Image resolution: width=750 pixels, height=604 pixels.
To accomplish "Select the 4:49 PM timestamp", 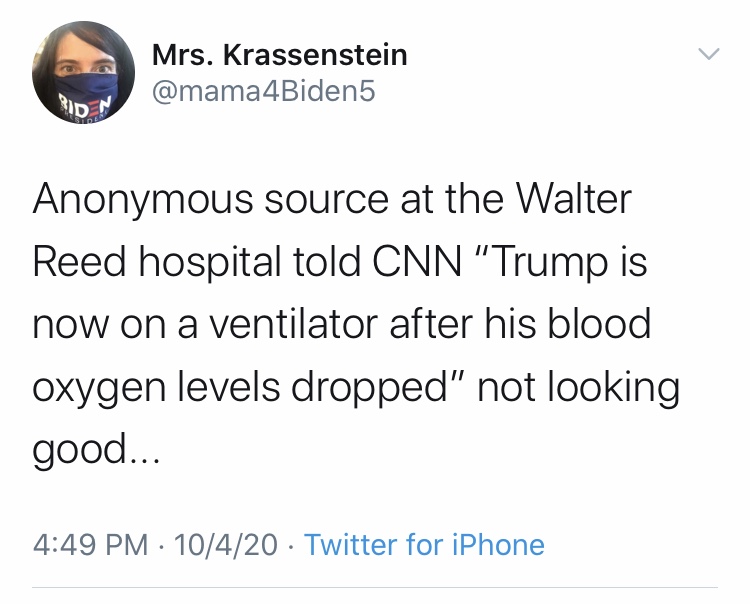I will point(90,545).
